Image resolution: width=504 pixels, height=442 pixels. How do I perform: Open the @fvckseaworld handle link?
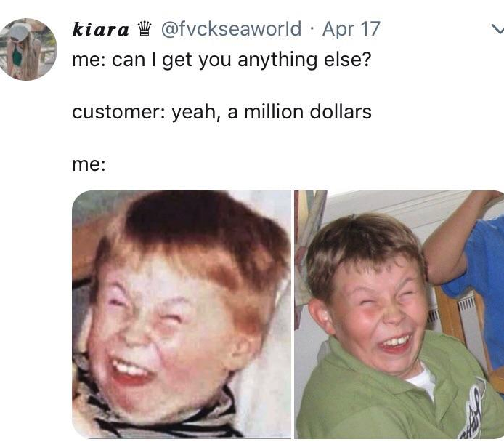pos(231,29)
